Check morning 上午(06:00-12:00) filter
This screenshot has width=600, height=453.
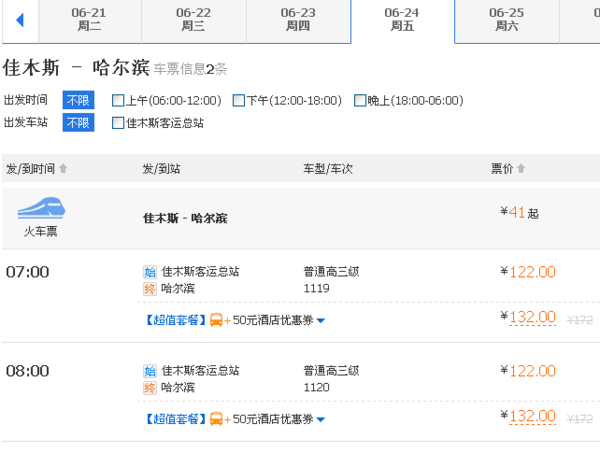click(118, 101)
